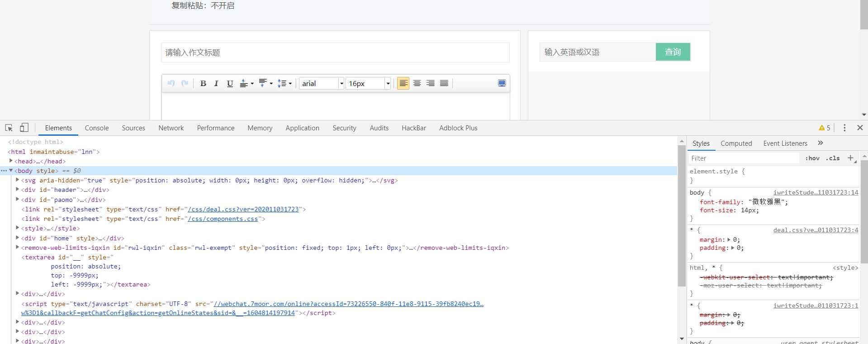Expand the margin property triangle in deal.css rule
868x344 pixels.
click(729, 239)
